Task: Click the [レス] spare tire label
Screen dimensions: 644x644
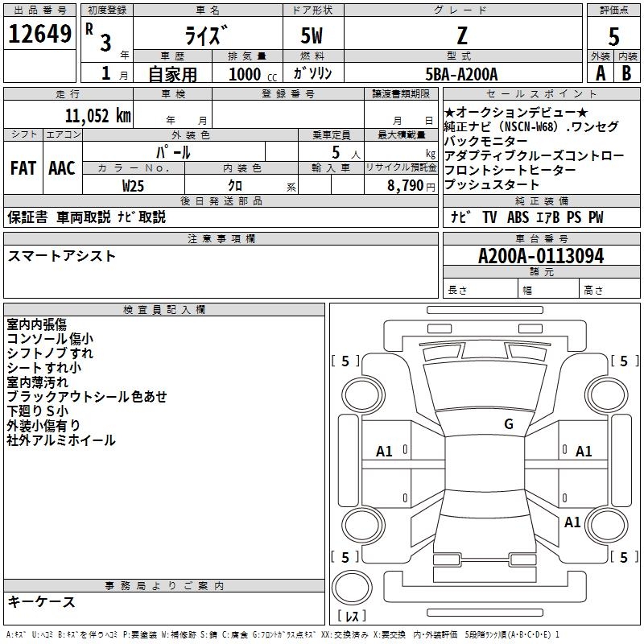Action: point(352,616)
